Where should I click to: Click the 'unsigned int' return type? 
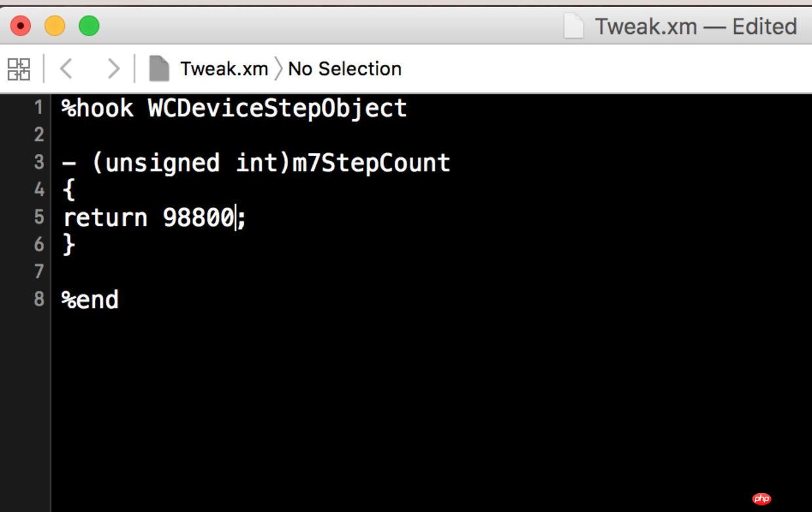(x=192, y=163)
